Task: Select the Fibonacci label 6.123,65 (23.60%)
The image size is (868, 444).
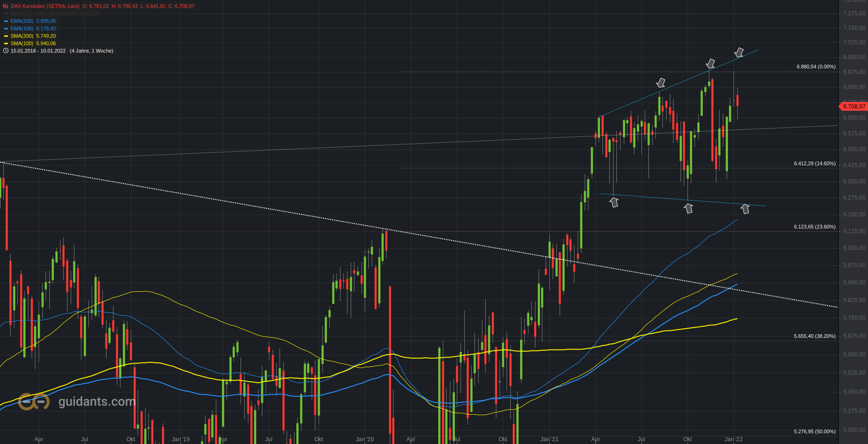Action: (815, 227)
